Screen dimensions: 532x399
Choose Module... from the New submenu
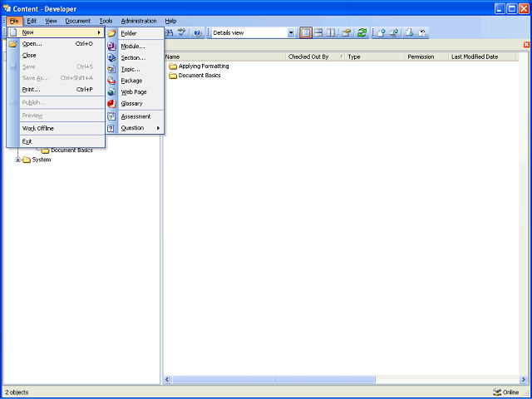click(135, 47)
